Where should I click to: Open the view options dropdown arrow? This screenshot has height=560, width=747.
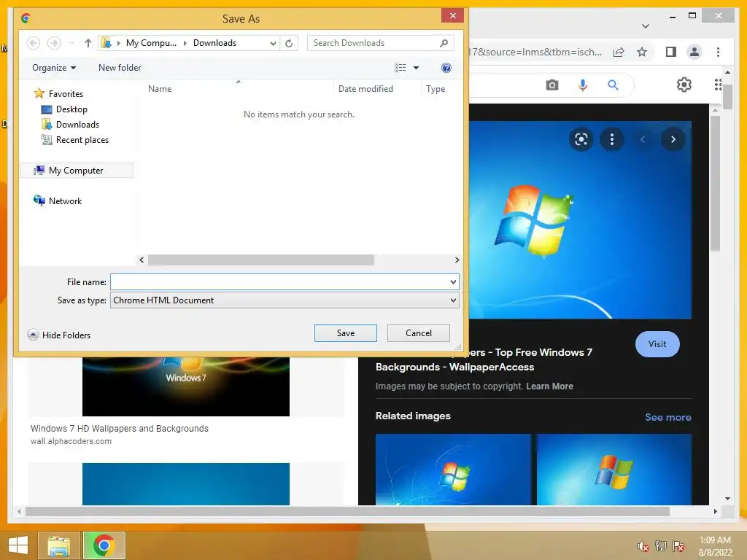pyautogui.click(x=416, y=68)
